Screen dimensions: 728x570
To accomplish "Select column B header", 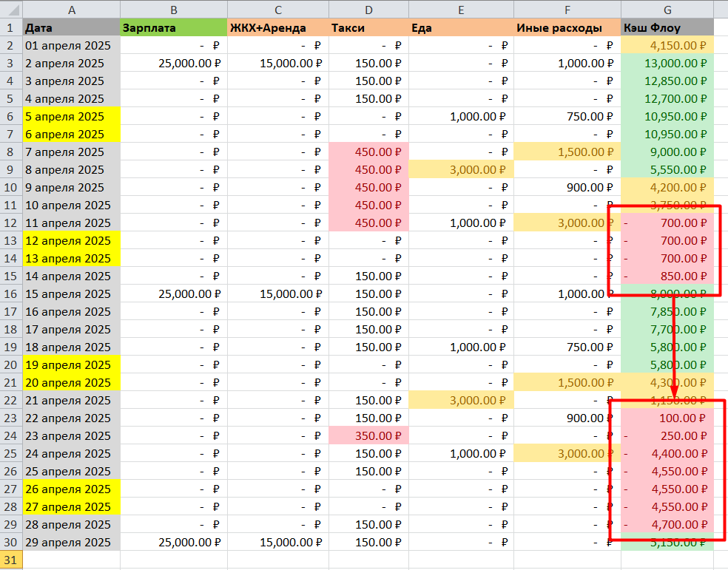I will click(x=174, y=10).
